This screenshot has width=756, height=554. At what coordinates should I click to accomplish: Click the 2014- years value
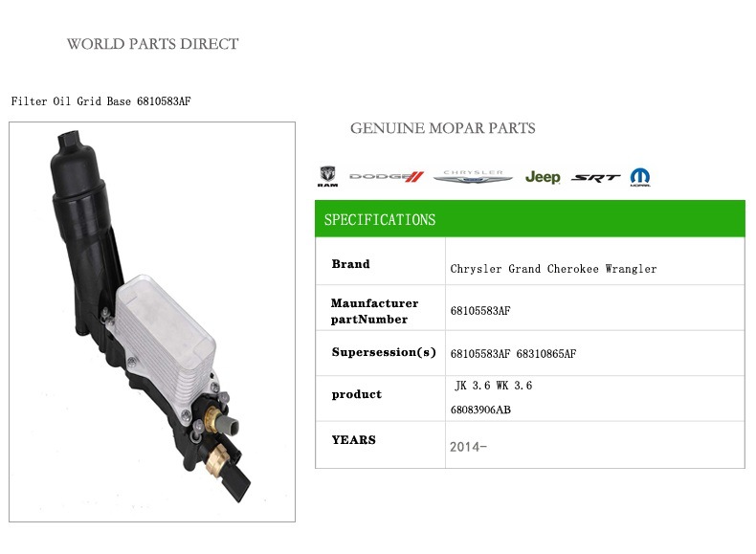click(468, 447)
